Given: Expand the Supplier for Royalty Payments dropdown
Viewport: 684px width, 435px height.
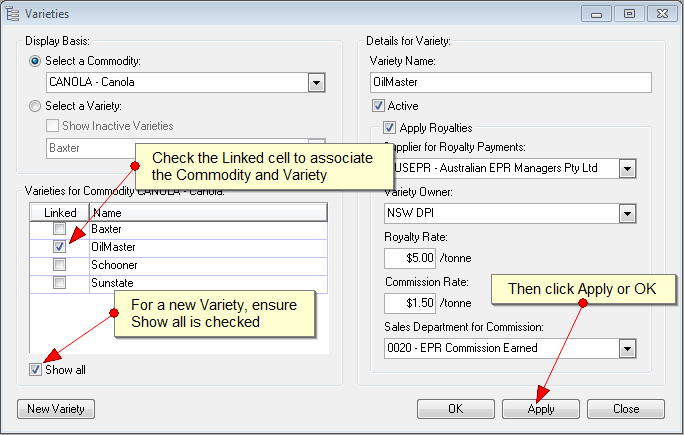Looking at the screenshot, I should click(x=627, y=168).
